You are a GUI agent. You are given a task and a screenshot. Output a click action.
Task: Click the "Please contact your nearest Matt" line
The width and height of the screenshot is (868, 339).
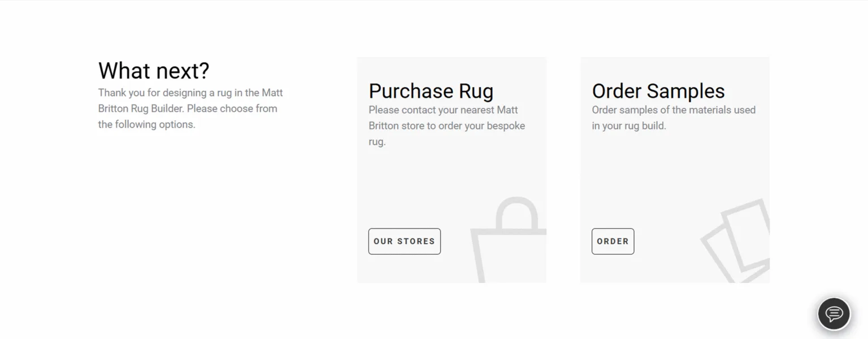point(443,110)
